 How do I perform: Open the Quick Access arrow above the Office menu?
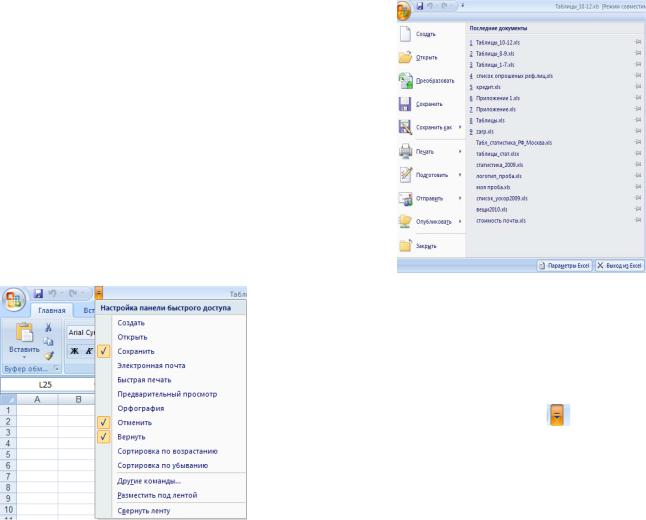click(463, 6)
